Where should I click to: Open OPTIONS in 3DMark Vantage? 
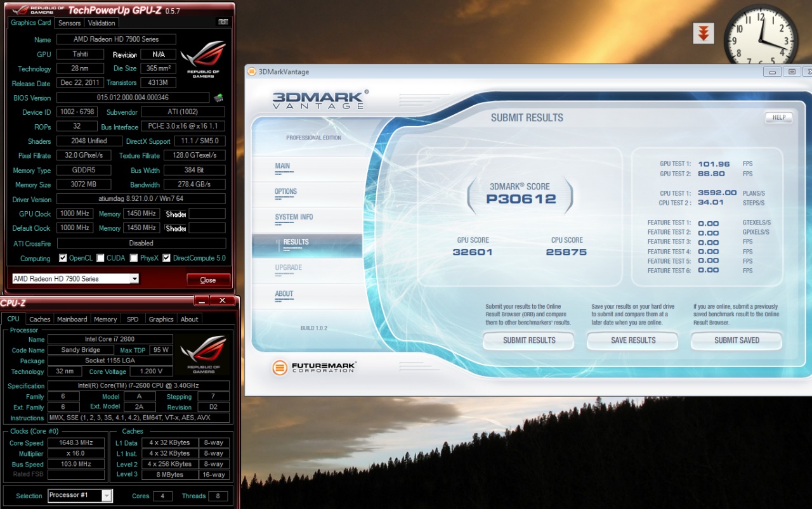coord(286,191)
